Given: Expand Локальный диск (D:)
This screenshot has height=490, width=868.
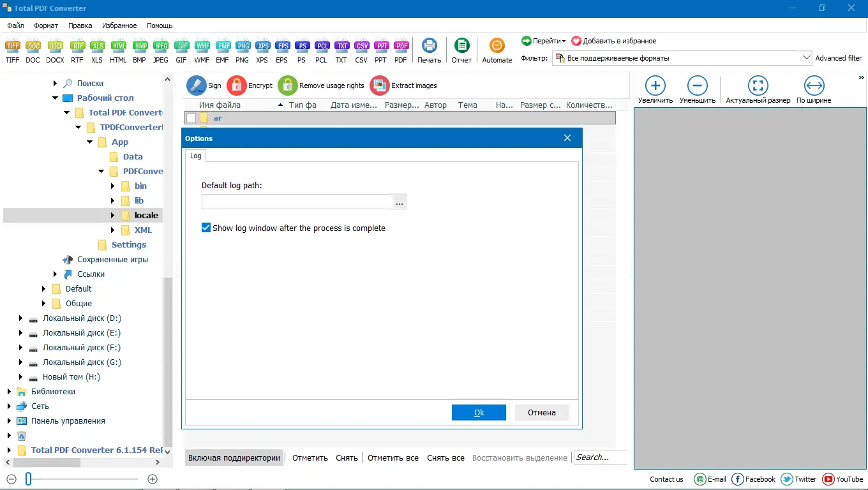Looking at the screenshot, I should coord(21,318).
